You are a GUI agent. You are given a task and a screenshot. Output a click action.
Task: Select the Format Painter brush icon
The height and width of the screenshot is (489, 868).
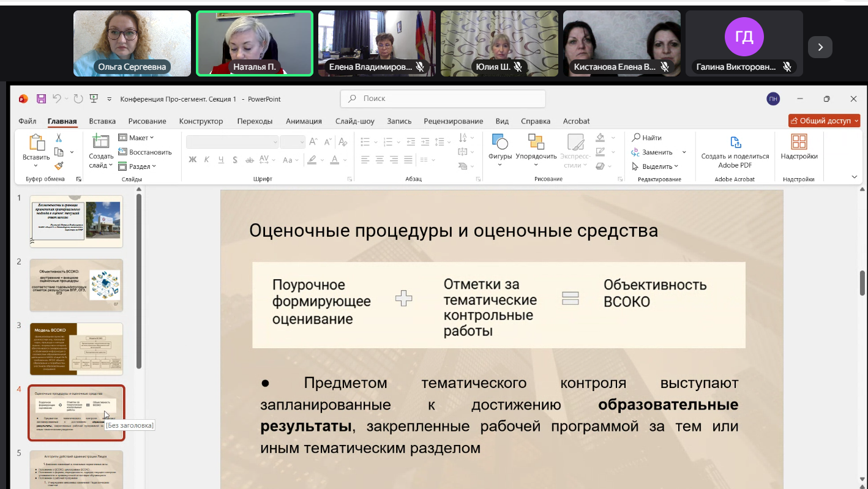click(x=59, y=165)
